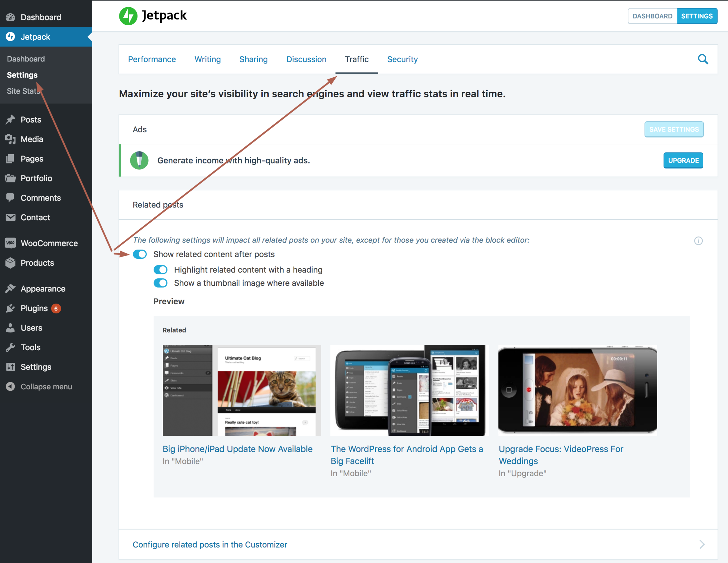Viewport: 728px width, 563px height.
Task: Click the WooCommerce woo icon
Action: pos(10,243)
